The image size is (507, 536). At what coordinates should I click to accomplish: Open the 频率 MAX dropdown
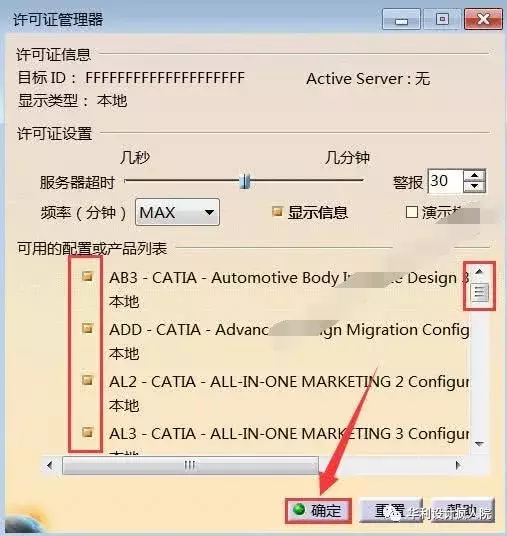coord(177,212)
